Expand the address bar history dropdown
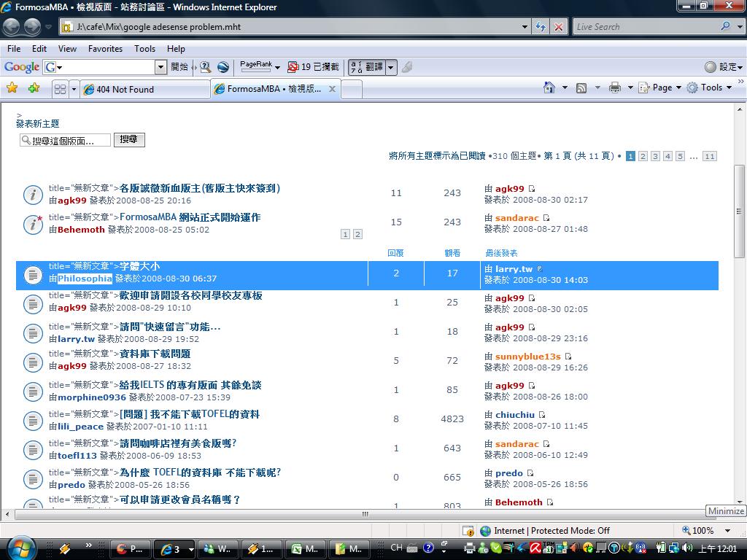This screenshot has width=747, height=560. 525,27
